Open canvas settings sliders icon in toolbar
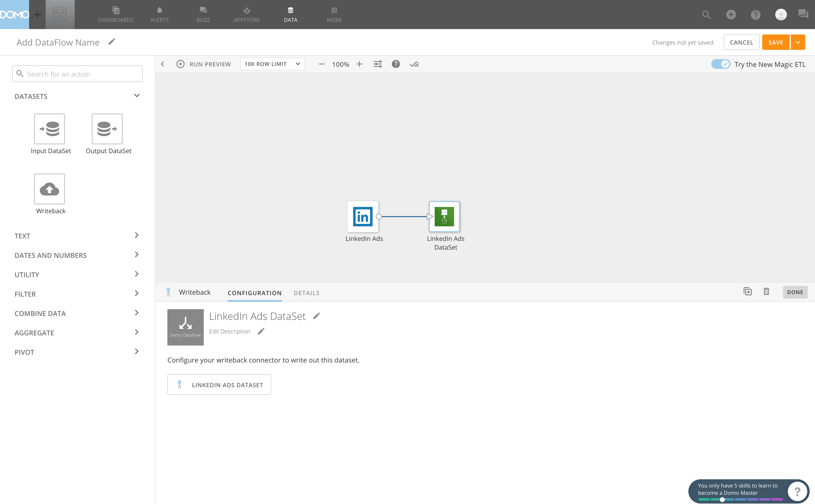Screen dimensions: 815x504 click(377, 64)
